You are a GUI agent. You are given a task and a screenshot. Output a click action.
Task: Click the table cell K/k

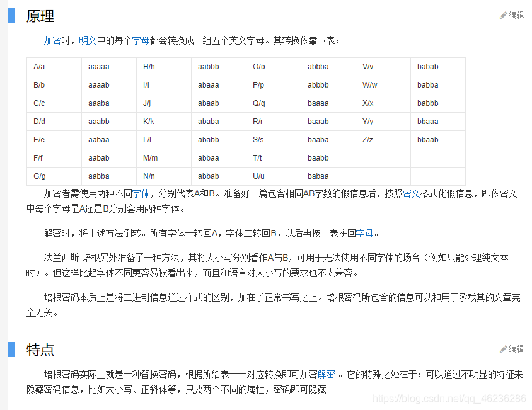164,122
